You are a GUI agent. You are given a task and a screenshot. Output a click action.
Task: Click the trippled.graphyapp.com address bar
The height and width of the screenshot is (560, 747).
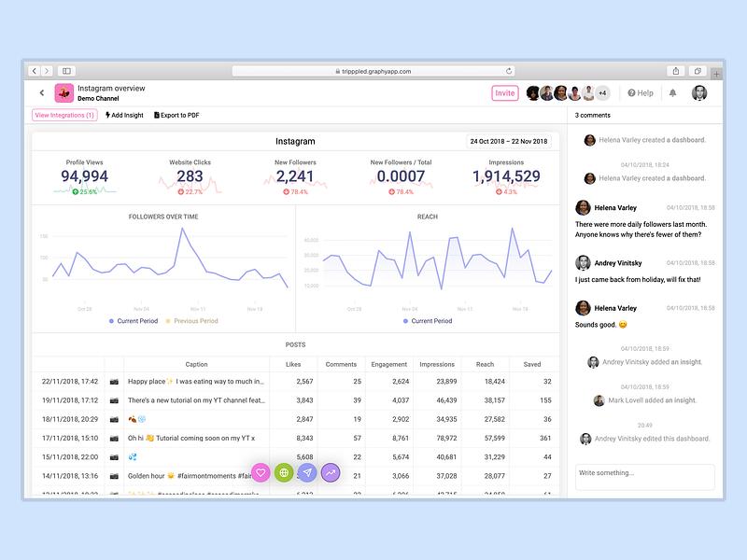click(x=373, y=71)
